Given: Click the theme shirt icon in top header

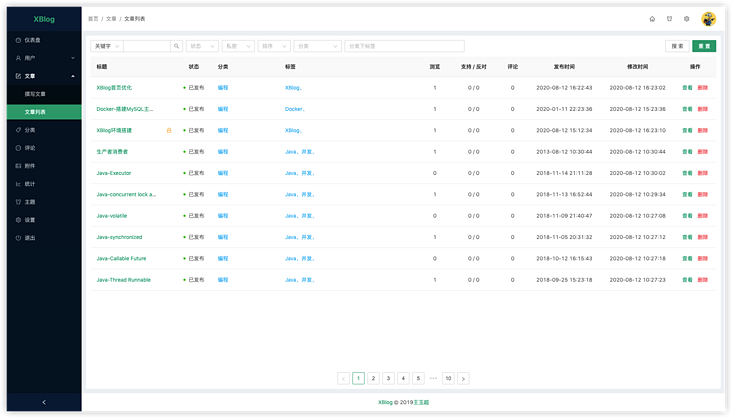Looking at the screenshot, I should pyautogui.click(x=669, y=19).
